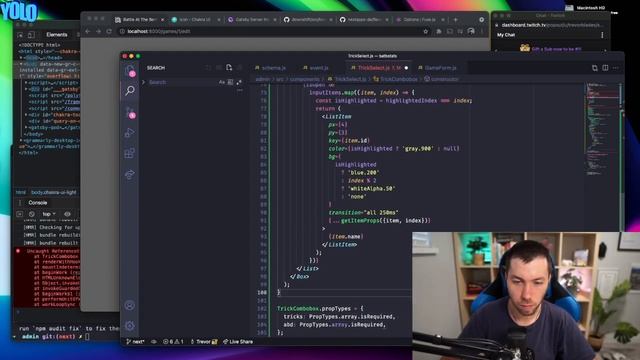
Task: Open a new browser tab with plus
Action: pyautogui.click(x=456, y=20)
